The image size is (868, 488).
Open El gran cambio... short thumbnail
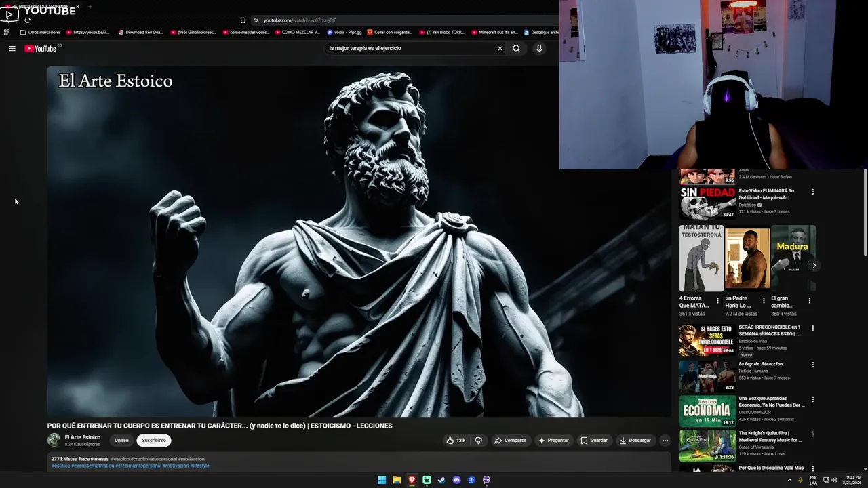click(x=793, y=258)
